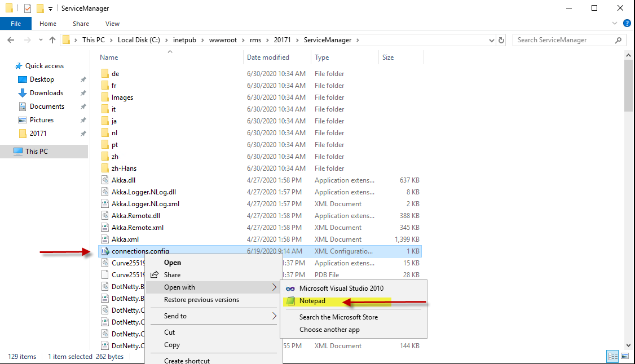Click the New folder quick access icon
Viewport: 635px width, 364px height.
coord(40,8)
